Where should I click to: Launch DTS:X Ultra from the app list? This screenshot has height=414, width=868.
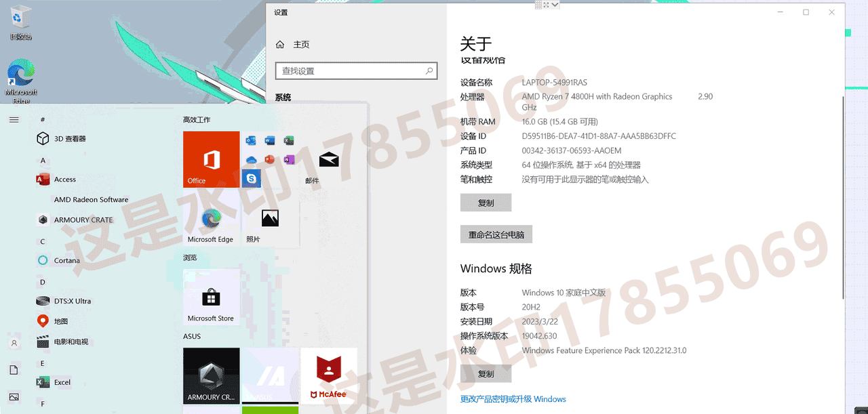click(x=72, y=302)
